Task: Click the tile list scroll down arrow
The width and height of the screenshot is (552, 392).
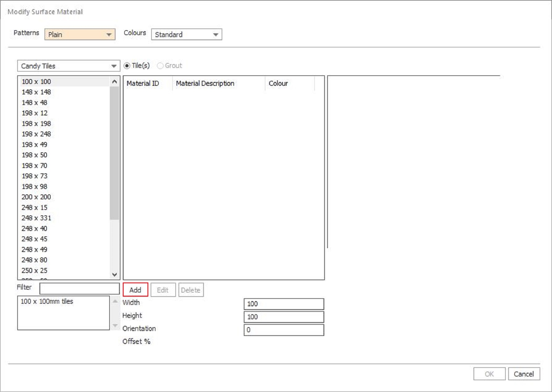Action: (114, 274)
